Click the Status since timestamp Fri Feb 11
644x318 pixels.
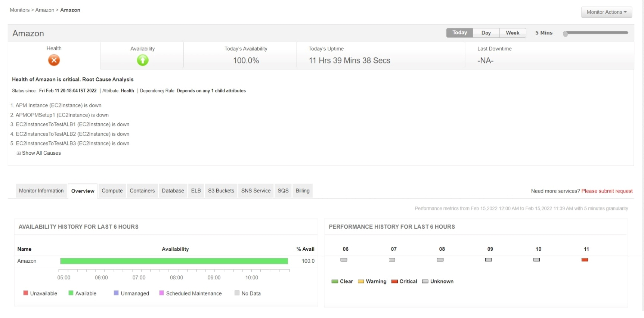[68, 91]
